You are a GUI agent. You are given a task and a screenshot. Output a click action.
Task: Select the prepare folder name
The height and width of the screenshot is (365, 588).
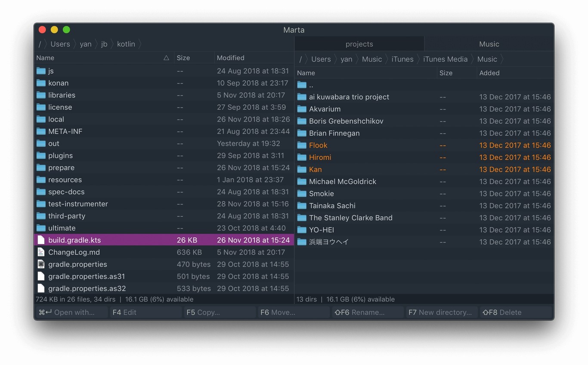61,168
